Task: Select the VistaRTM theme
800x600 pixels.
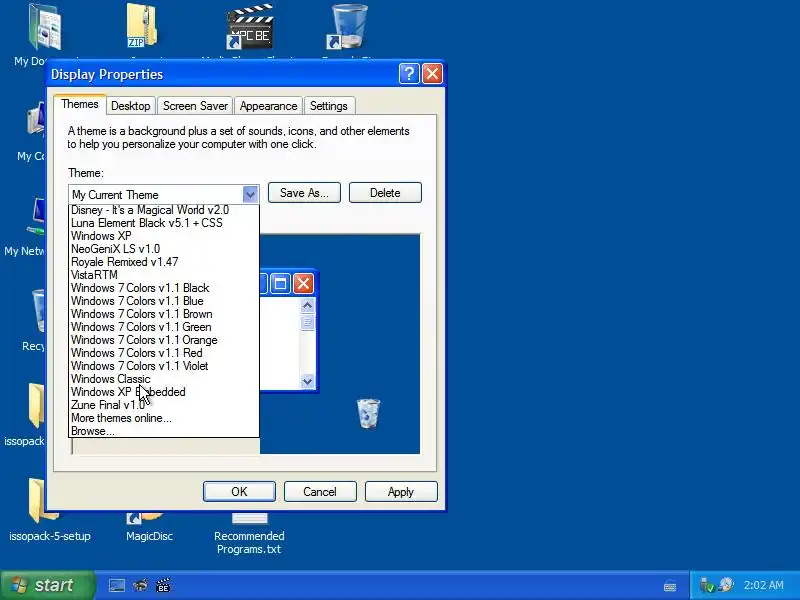Action: (163, 275)
